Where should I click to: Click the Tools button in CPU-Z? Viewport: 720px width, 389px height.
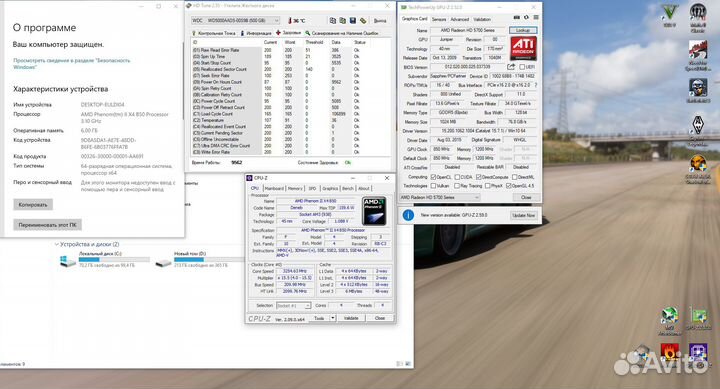pos(319,318)
